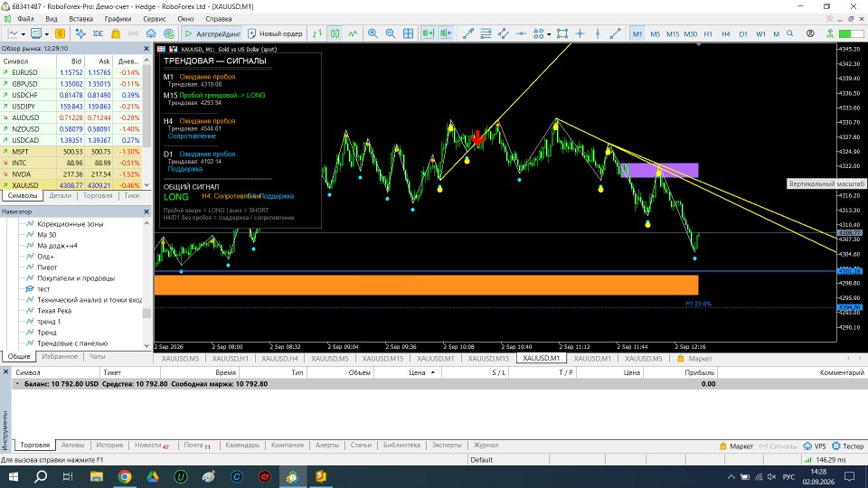Viewport: 868px width, 488px height.
Task: Close the Навигатор panel
Action: click(x=146, y=211)
